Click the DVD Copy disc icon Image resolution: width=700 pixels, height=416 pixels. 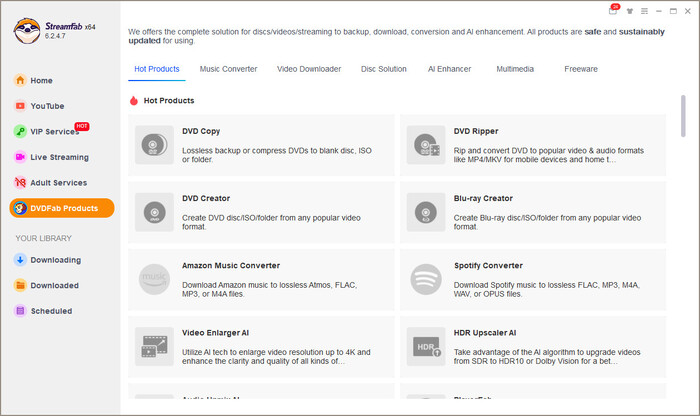click(154, 145)
